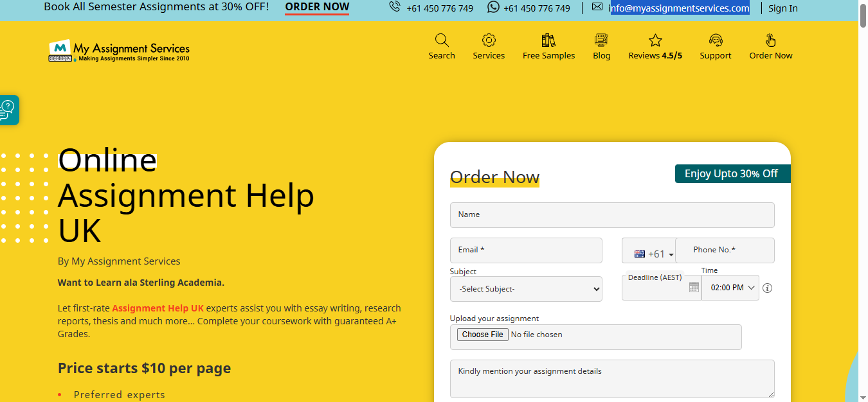Click the assignment details text area
The height and width of the screenshot is (402, 868).
point(611,379)
